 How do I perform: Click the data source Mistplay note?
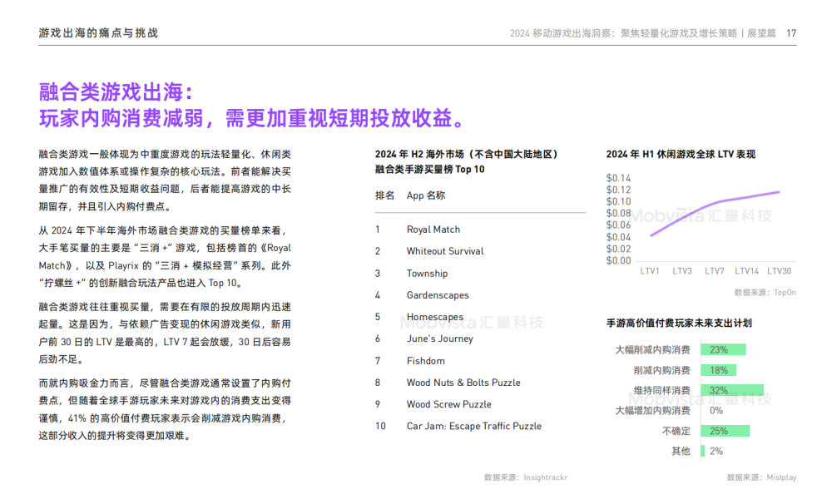pos(761,477)
